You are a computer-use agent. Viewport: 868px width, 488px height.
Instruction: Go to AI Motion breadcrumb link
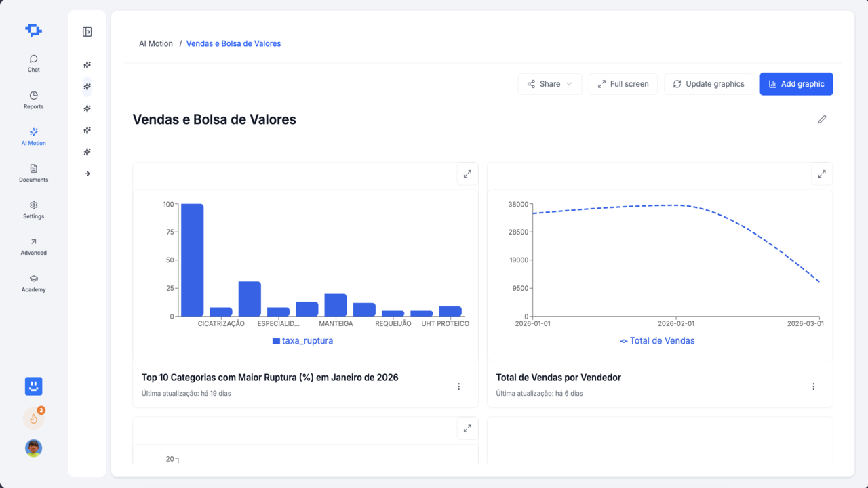[156, 43]
